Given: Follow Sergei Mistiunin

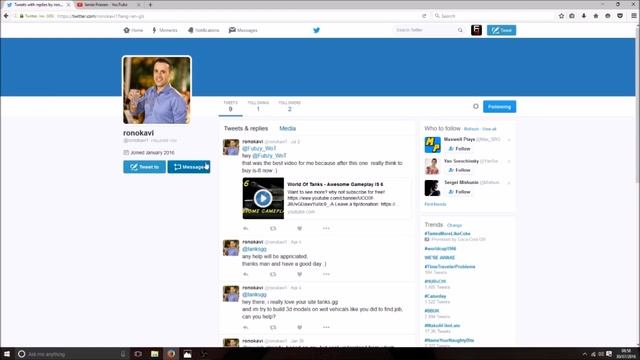Looking at the screenshot, I should [460, 191].
